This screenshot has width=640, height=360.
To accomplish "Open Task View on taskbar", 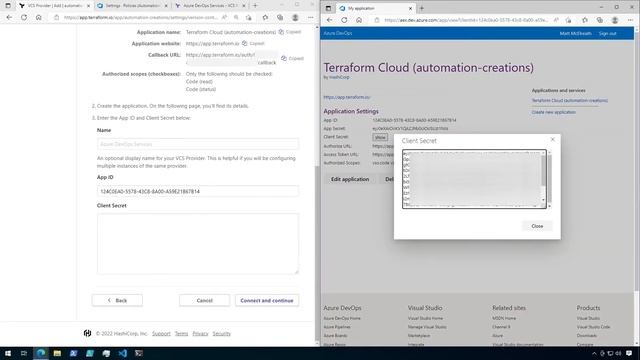I will pos(24,353).
